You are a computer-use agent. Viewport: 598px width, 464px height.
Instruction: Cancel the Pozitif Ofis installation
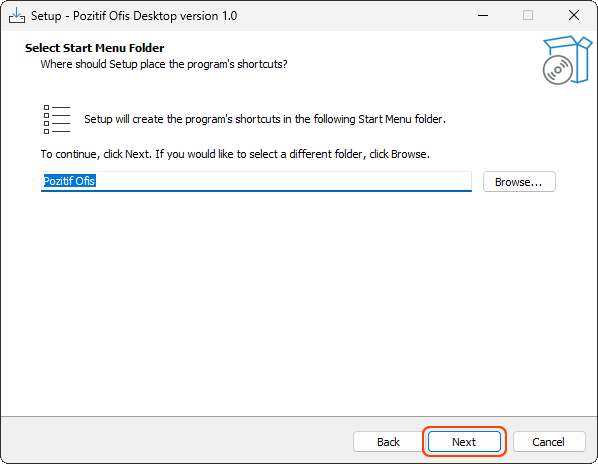549,442
